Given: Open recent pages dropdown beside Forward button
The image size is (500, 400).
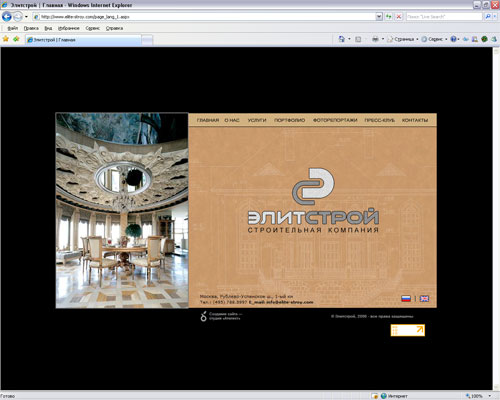Looking at the screenshot, I should [26, 17].
